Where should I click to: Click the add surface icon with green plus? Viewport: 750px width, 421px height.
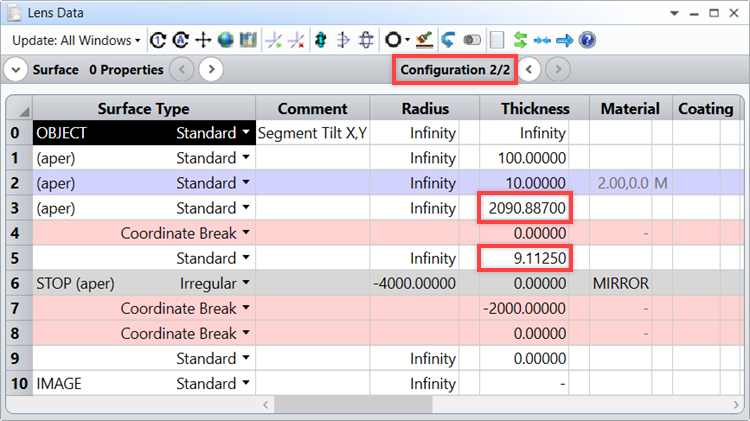point(274,40)
